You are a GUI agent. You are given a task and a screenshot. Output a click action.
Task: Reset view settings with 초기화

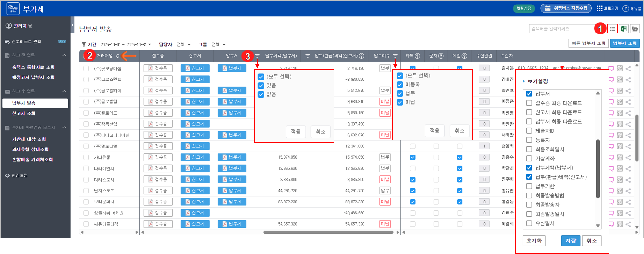tap(534, 241)
